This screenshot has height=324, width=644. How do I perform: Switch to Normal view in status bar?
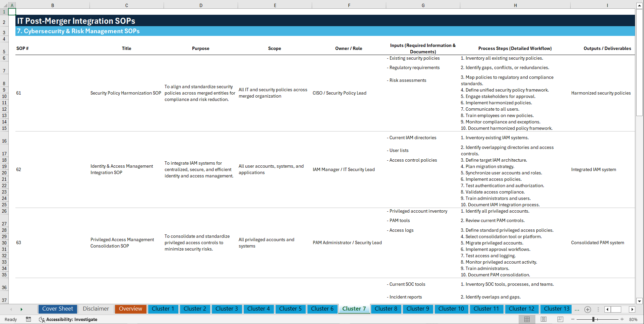(x=527, y=319)
